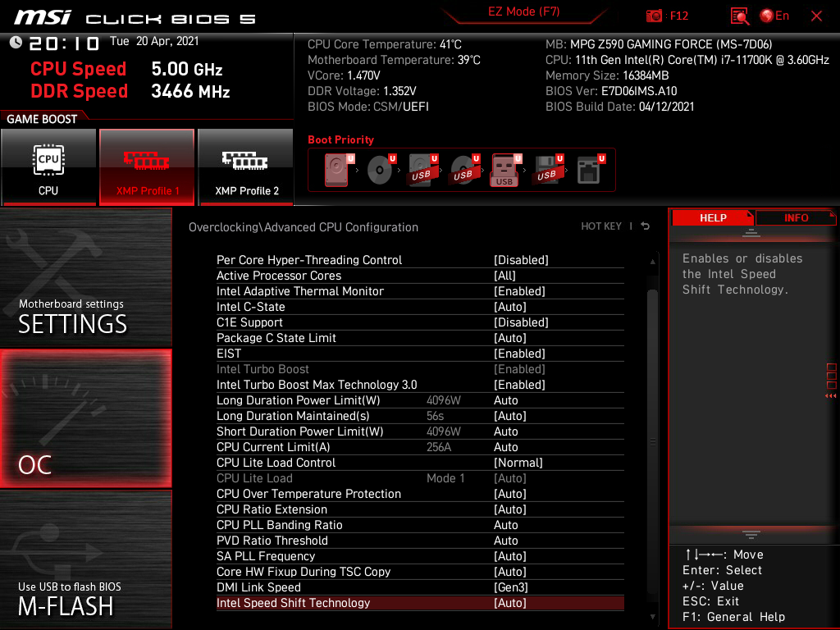This screenshot has width=840, height=630.
Task: Switch to EZ Mode (F7)
Action: click(523, 11)
